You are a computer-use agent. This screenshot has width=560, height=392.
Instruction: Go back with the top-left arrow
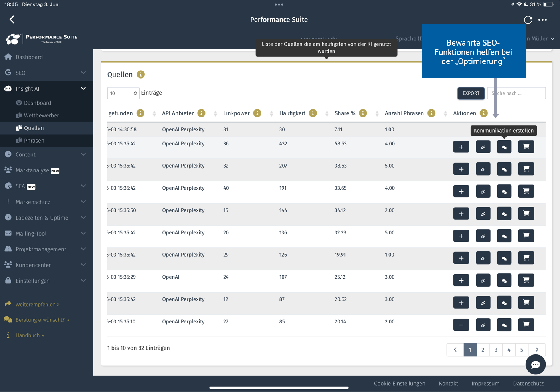[x=12, y=19]
